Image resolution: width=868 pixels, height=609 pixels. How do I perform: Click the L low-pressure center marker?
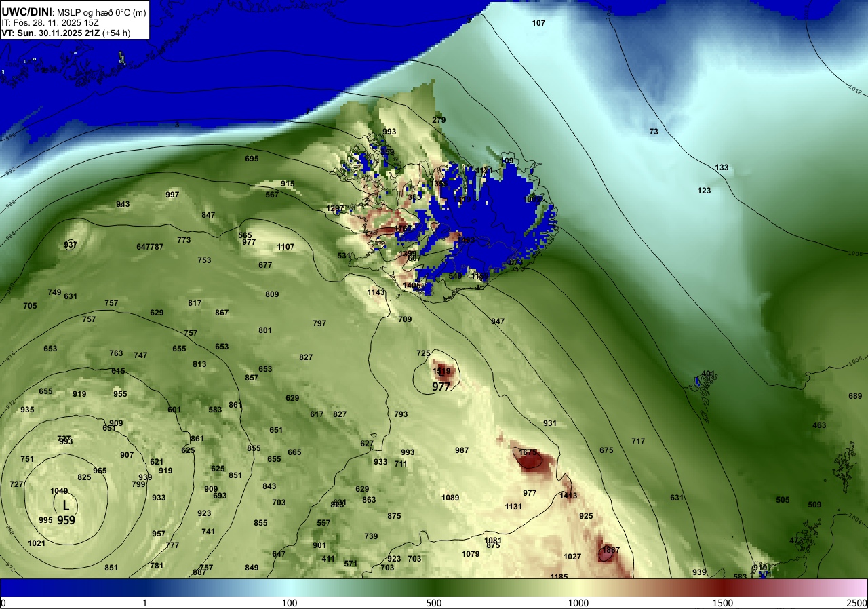66,505
